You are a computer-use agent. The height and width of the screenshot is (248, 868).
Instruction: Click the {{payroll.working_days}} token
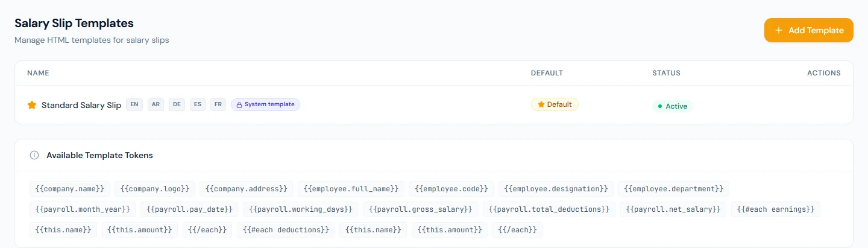(x=301, y=209)
